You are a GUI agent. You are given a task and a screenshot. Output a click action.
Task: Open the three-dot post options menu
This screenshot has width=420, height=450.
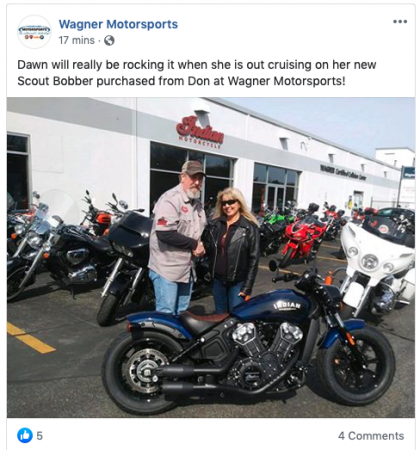(x=400, y=22)
